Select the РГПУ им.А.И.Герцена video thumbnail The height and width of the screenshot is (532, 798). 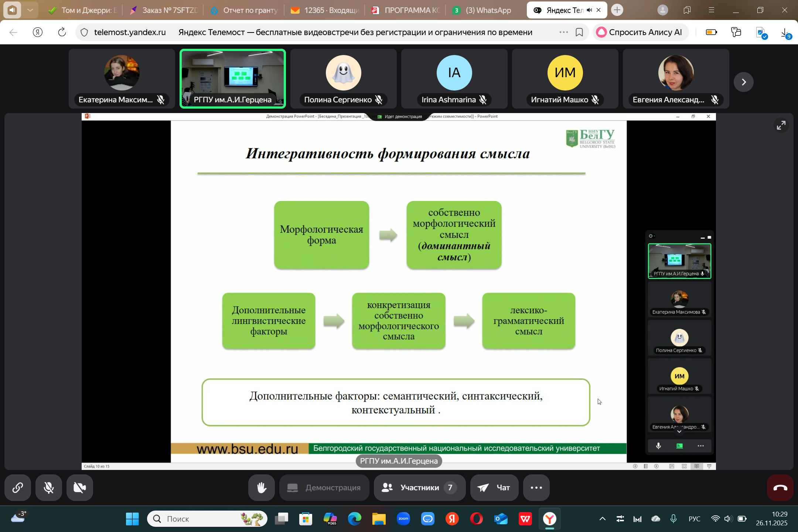(233, 78)
